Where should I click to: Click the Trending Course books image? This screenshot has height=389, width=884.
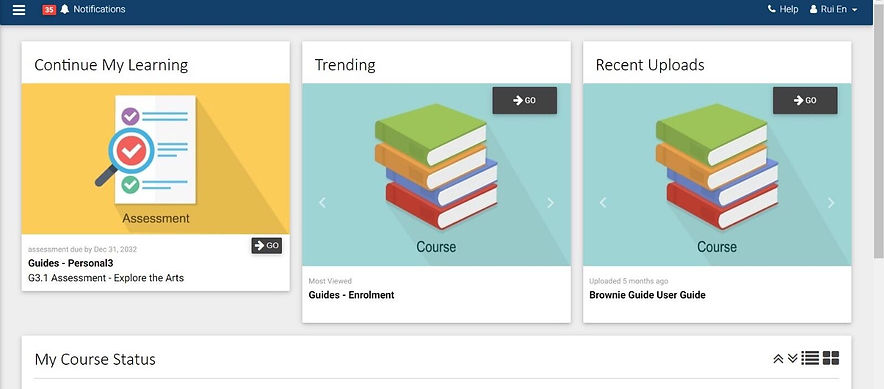[x=436, y=175]
